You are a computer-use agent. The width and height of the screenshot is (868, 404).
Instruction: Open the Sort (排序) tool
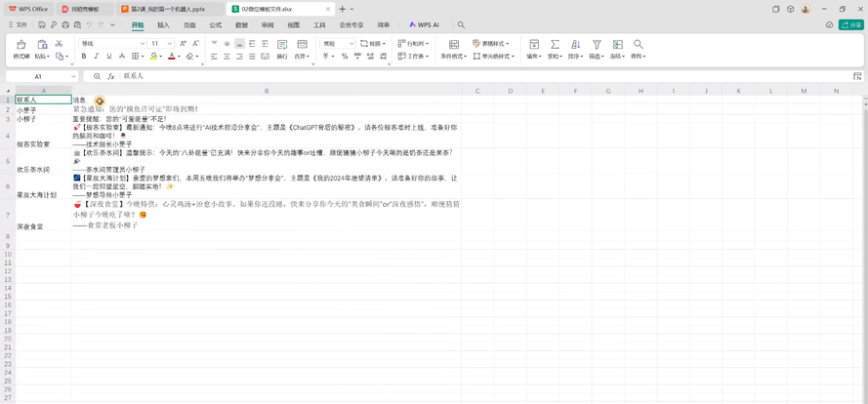point(575,45)
